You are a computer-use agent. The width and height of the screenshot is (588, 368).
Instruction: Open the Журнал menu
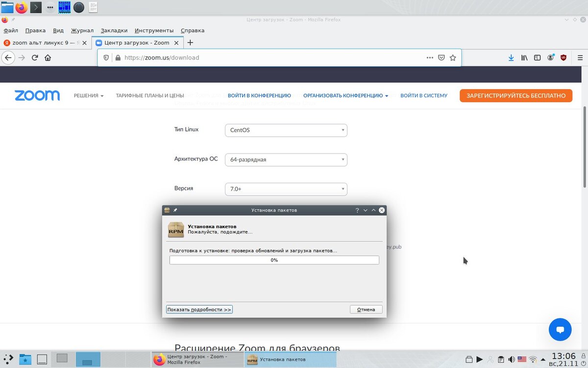(x=82, y=30)
